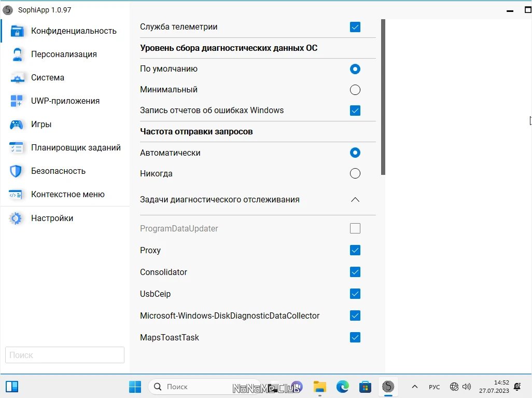This screenshot has height=398, width=532.
Task: Switch to the Планировщик заданий section
Action: pyautogui.click(x=65, y=148)
